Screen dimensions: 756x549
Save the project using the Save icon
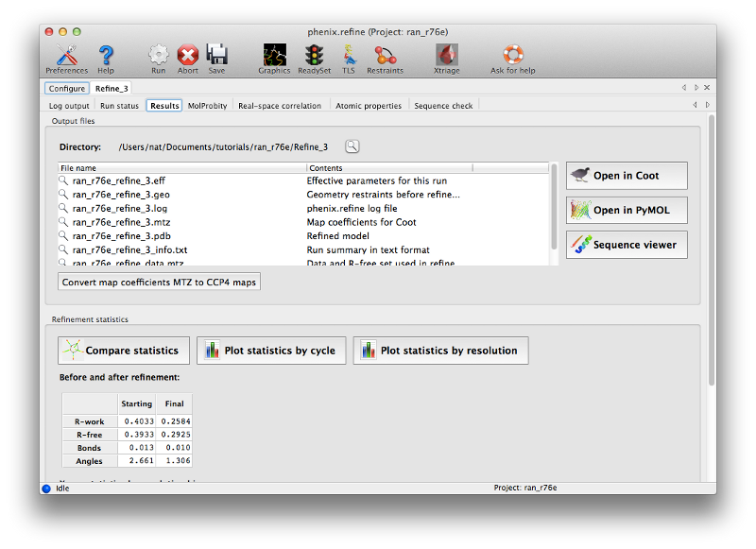click(x=219, y=55)
